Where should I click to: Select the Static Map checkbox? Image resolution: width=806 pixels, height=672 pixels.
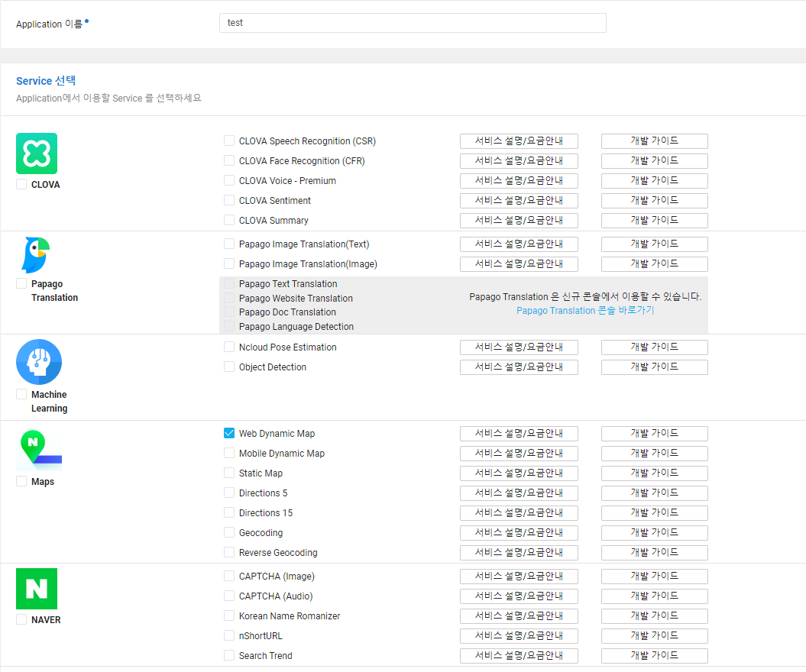[229, 473]
